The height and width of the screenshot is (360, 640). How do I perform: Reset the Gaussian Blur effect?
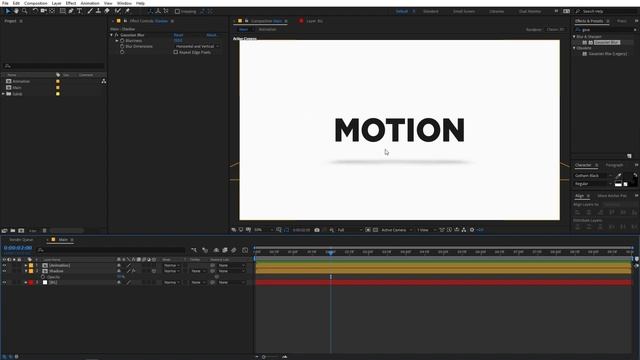(178, 35)
